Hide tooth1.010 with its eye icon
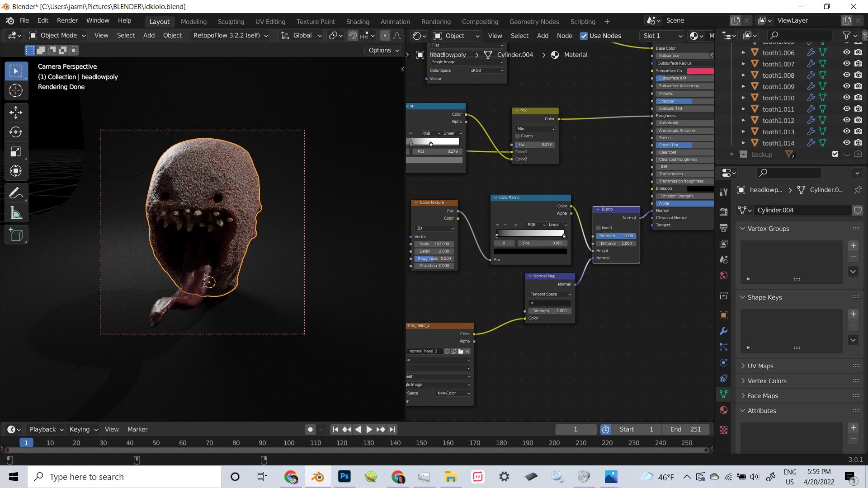Screen dimensions: 868x488 point(846,98)
